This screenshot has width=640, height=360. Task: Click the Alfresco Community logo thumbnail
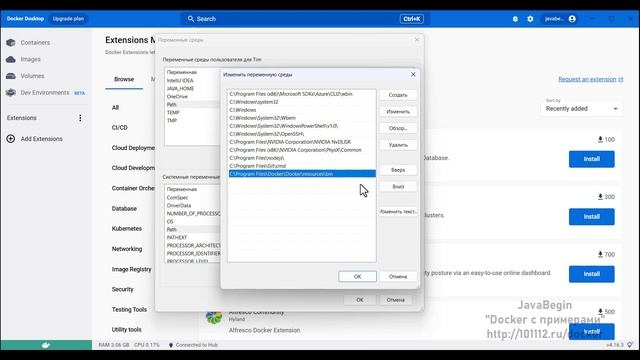click(x=214, y=317)
